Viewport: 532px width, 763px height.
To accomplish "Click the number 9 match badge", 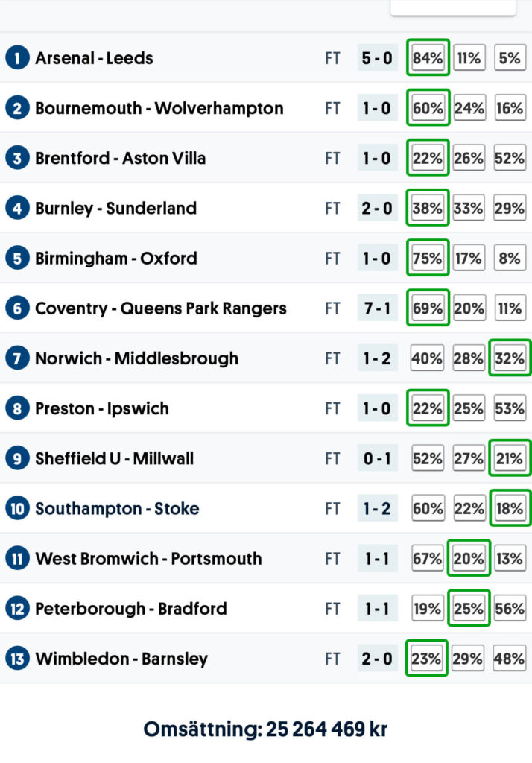I will tap(16, 458).
